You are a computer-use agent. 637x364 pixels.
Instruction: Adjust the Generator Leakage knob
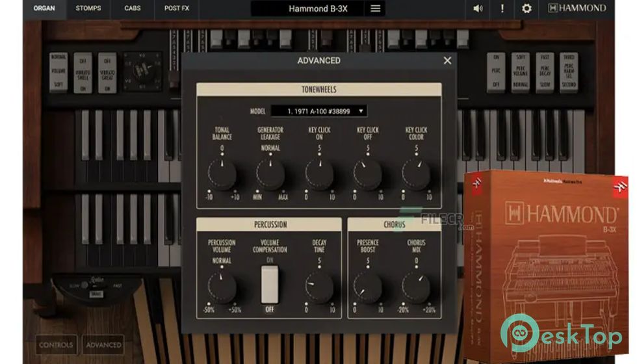[270, 175]
